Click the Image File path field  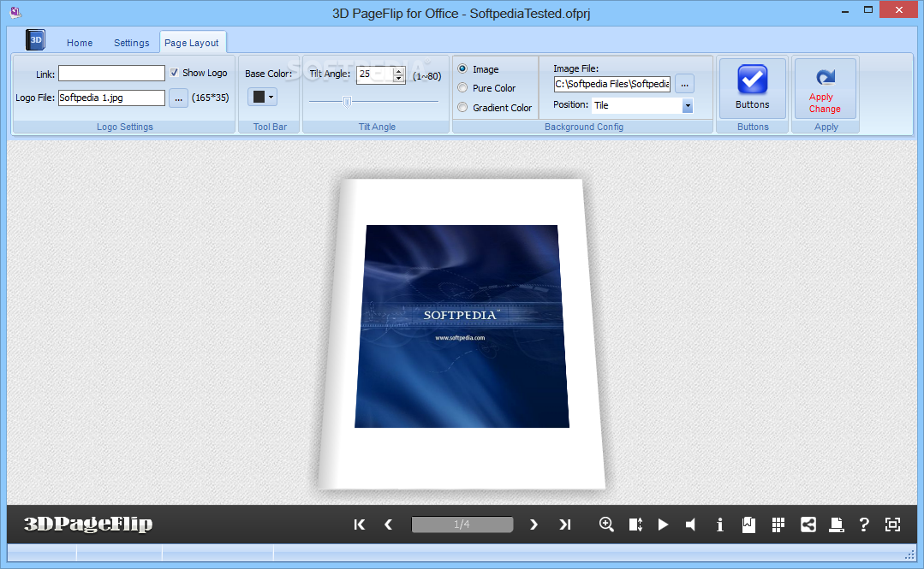tap(611, 84)
